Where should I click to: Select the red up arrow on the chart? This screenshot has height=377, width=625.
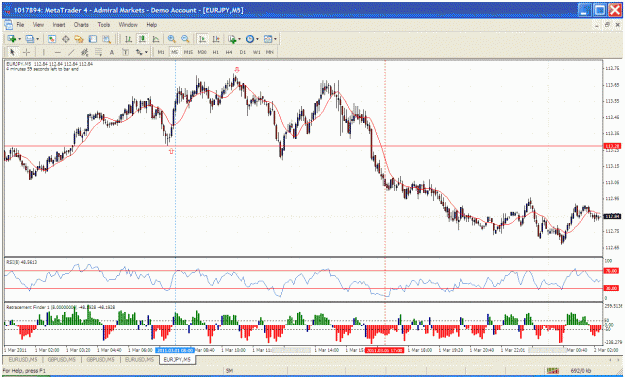pos(171,151)
